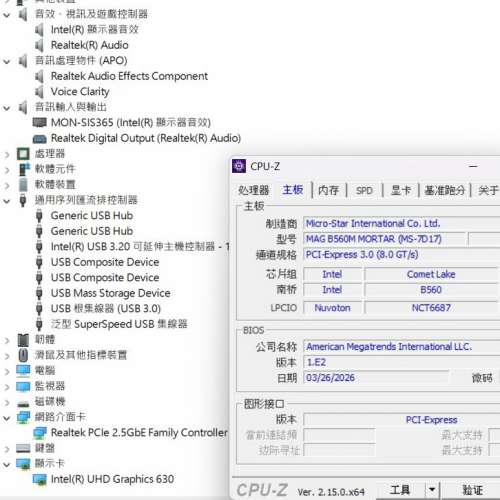
Task: Collapse the 音效、視訊及遊戲控制器 category
Action: (7, 15)
